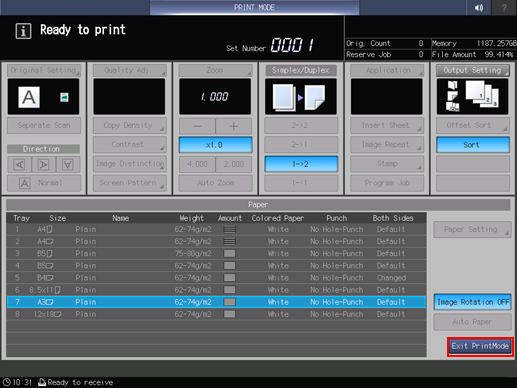
Task: Toggle Auto Zoom
Action: pos(215,183)
